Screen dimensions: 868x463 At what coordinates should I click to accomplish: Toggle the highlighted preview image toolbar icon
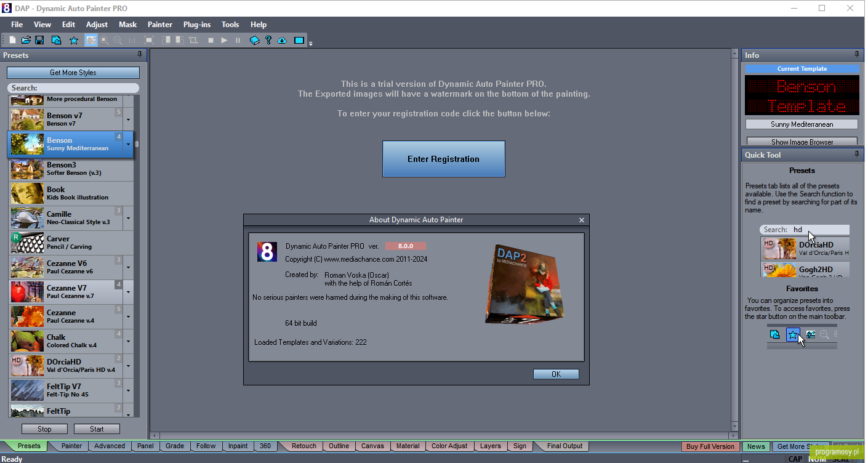click(x=91, y=40)
